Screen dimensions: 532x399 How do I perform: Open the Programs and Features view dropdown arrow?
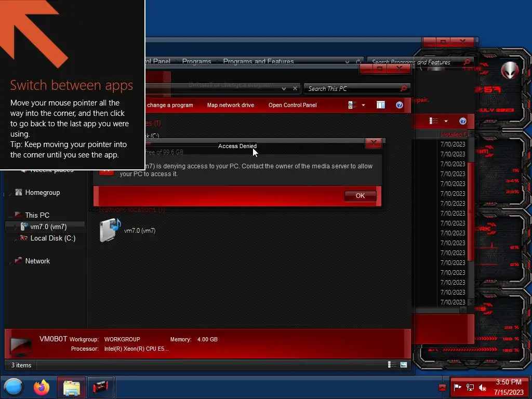tap(446, 121)
